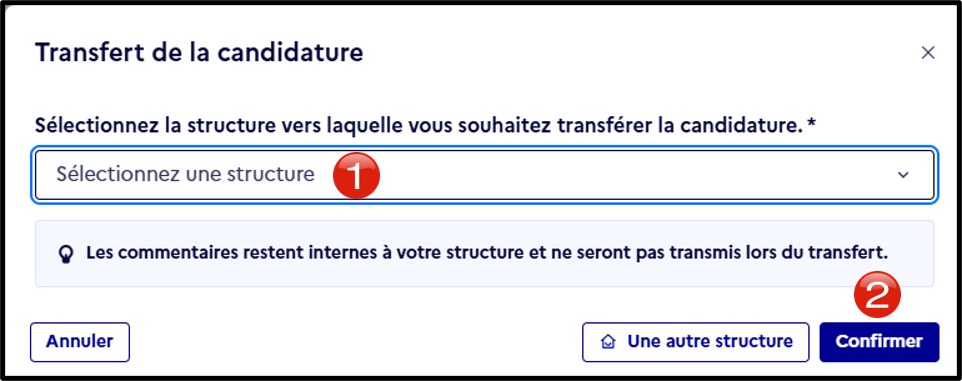Open the Sélectionnez une structure dropdown
Screen dimensions: 962x381
pyautogui.click(x=485, y=175)
